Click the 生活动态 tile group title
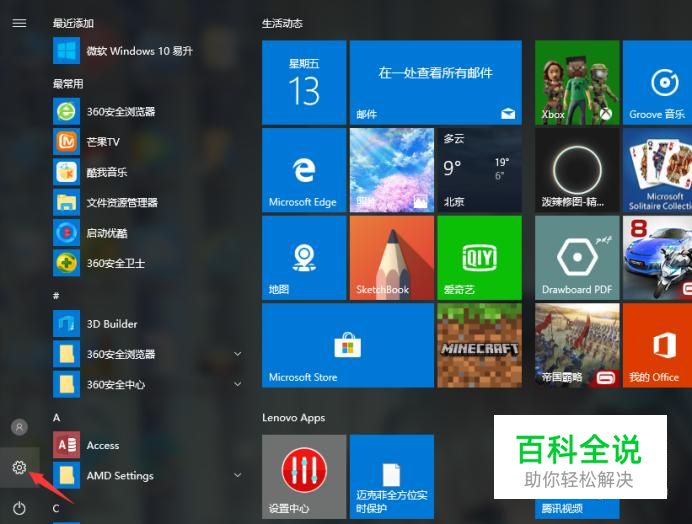Image resolution: width=692 pixels, height=524 pixels. (282, 23)
